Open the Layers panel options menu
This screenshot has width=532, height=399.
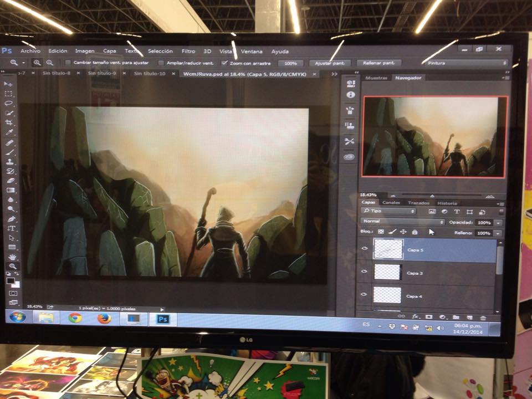click(501, 204)
